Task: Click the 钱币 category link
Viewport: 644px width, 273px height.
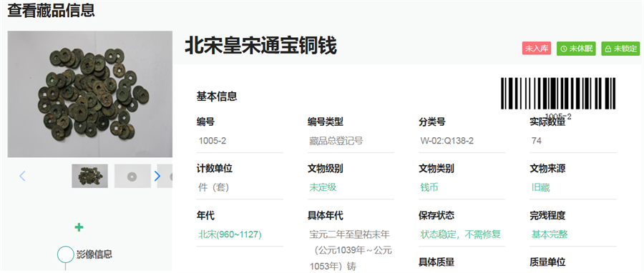Action: (429, 188)
